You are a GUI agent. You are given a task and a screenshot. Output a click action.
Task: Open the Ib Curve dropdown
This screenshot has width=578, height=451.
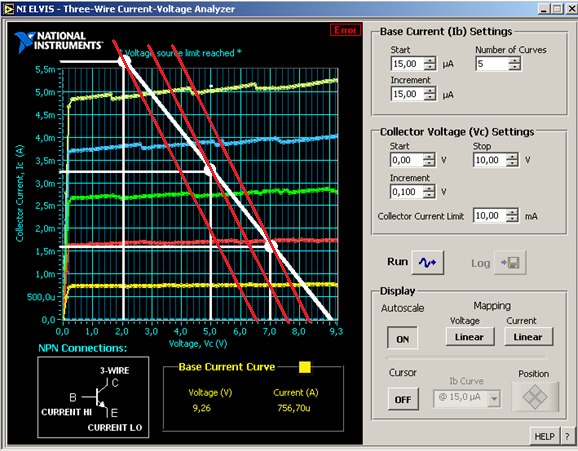(494, 398)
